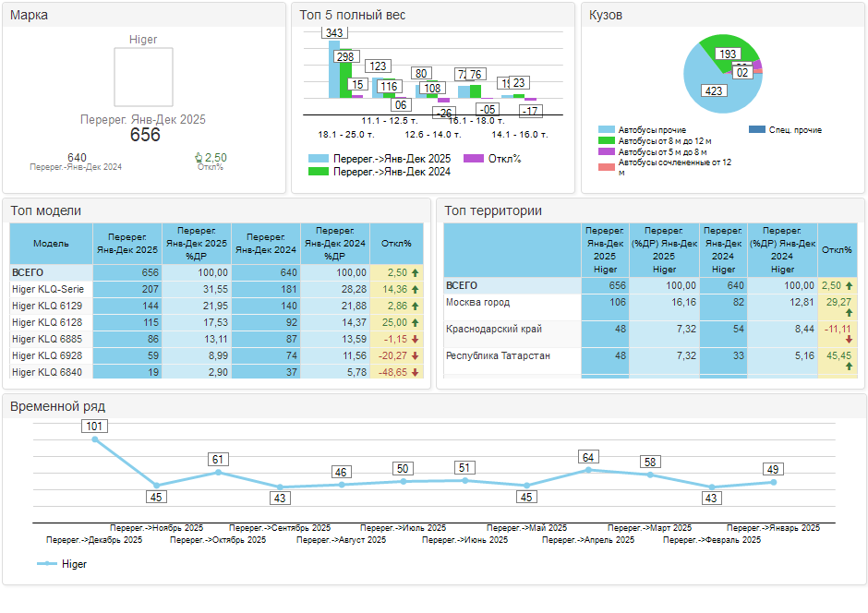Click the red down arrow in Higer KLQ 6840 row
This screenshot has height=613, width=868.
[x=416, y=372]
